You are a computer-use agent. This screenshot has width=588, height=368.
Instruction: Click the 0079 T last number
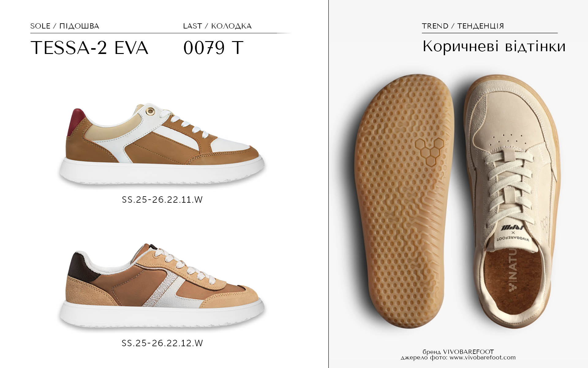[213, 48]
